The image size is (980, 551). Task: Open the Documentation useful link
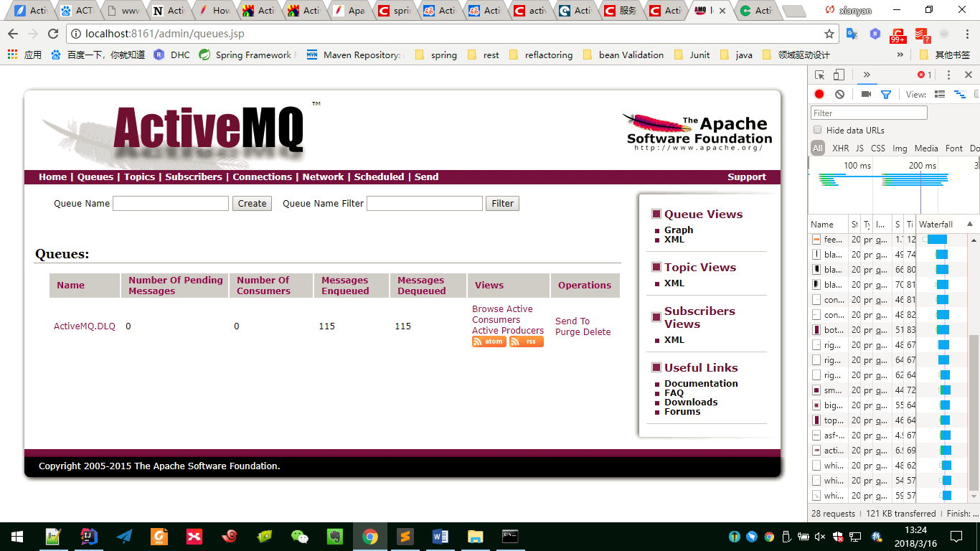701,383
